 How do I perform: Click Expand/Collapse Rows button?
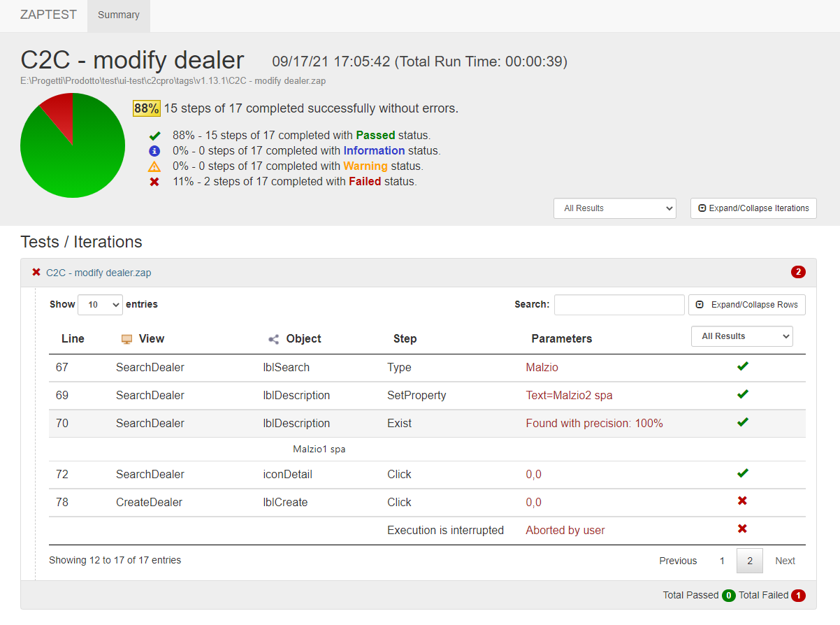[x=747, y=305]
